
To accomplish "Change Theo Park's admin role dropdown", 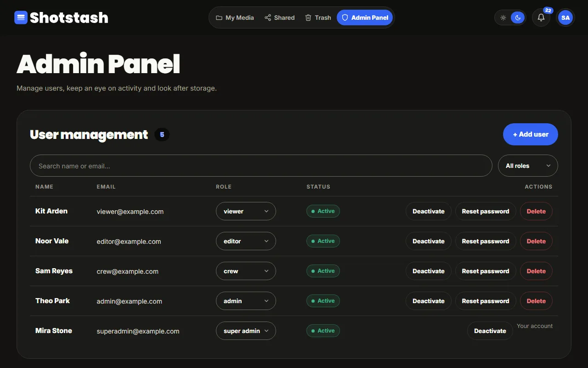I will pyautogui.click(x=246, y=301).
